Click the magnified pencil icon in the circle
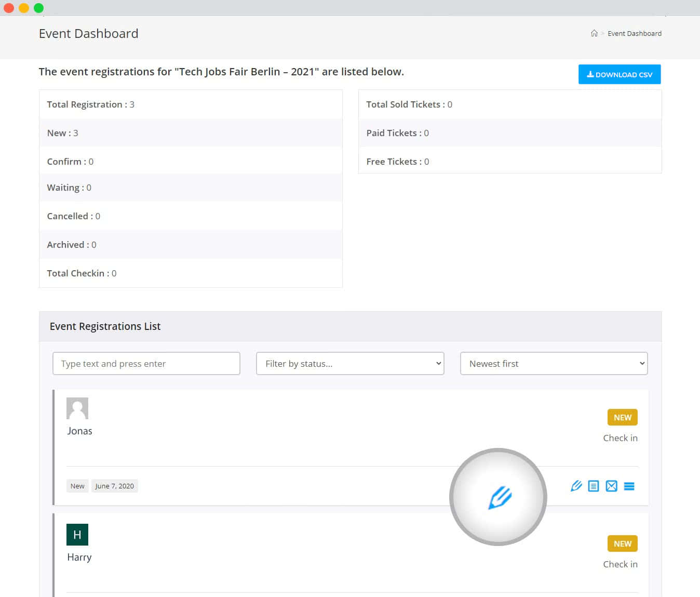Screen dimensions: 700x597 point(500,497)
